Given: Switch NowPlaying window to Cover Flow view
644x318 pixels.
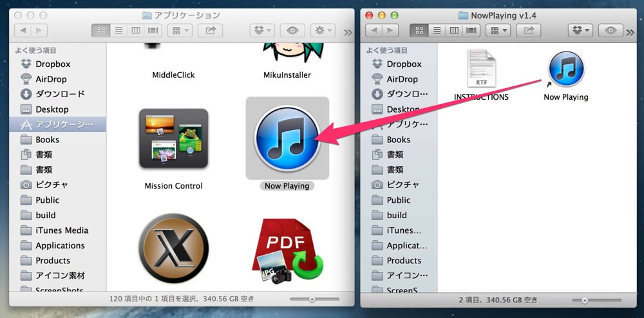Looking at the screenshot, I should click(x=471, y=30).
